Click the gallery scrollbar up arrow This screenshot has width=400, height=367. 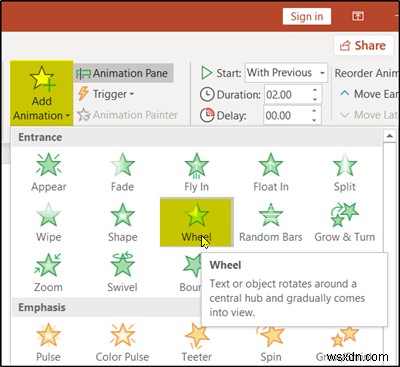[389, 136]
